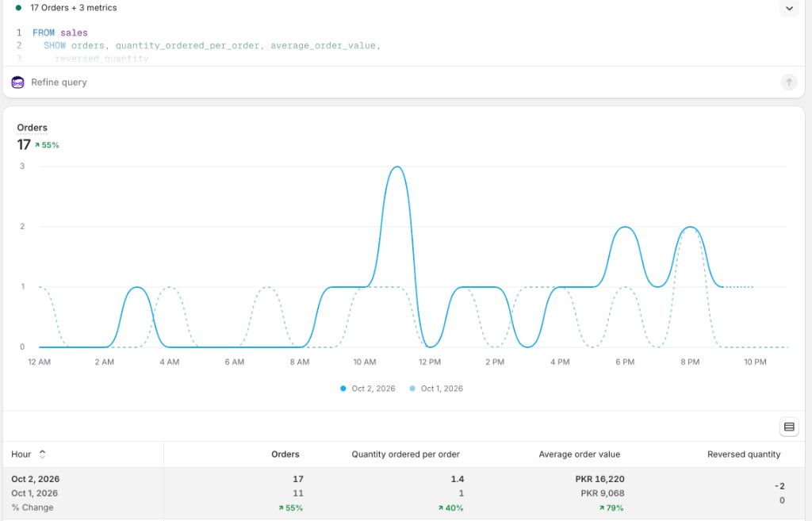Select the Oct 2, 2026 legend label
Screen dimensions: 812x521
(x=373, y=389)
